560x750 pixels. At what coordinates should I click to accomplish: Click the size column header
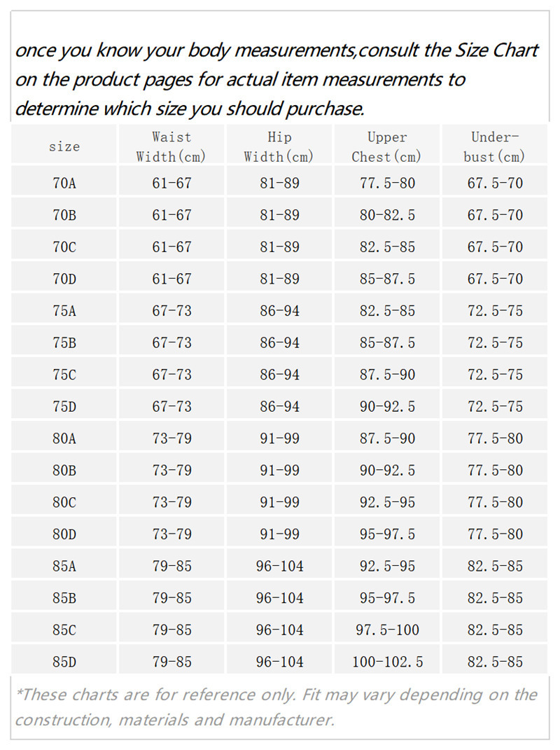(x=64, y=147)
